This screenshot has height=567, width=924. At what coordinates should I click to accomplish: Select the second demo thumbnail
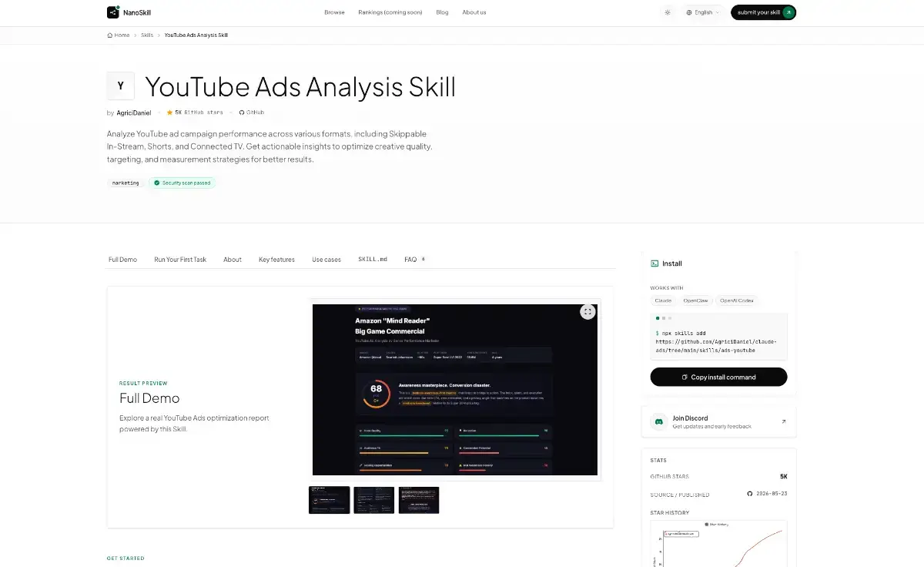(x=374, y=500)
